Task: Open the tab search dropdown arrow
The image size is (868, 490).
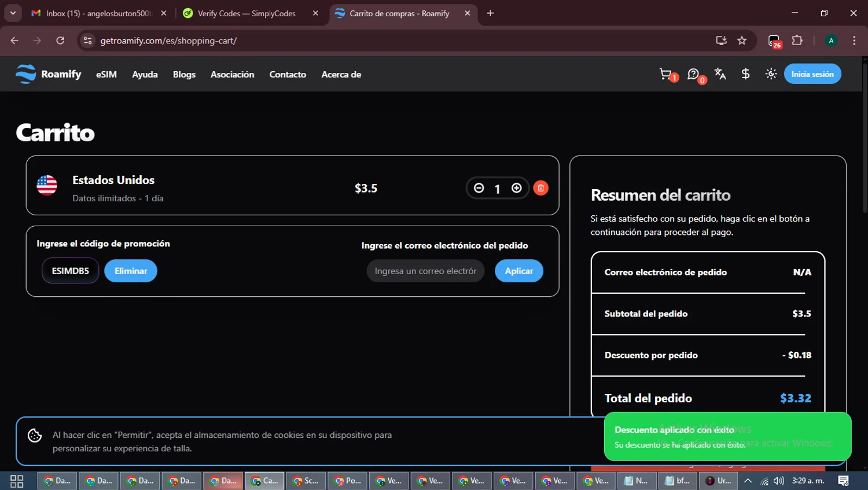Action: (x=13, y=13)
